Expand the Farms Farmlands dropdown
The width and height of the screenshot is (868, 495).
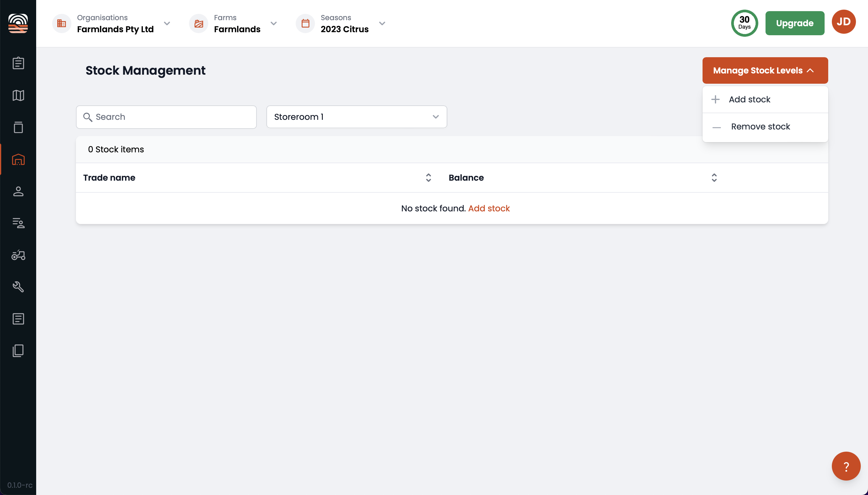tap(274, 23)
